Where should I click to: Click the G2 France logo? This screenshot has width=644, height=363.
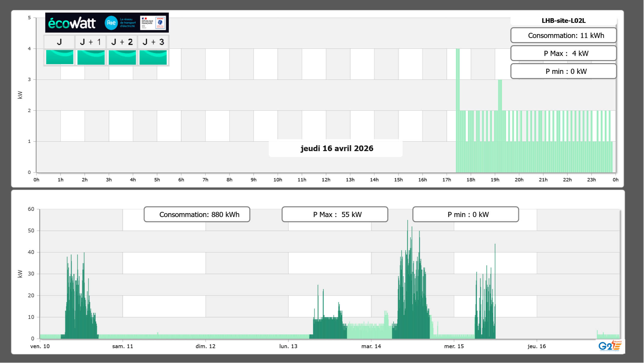(x=610, y=346)
